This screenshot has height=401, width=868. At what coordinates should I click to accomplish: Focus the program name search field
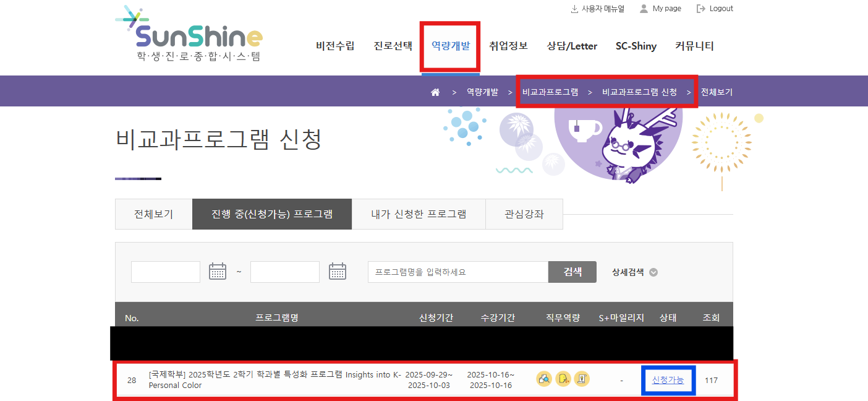[x=457, y=272]
